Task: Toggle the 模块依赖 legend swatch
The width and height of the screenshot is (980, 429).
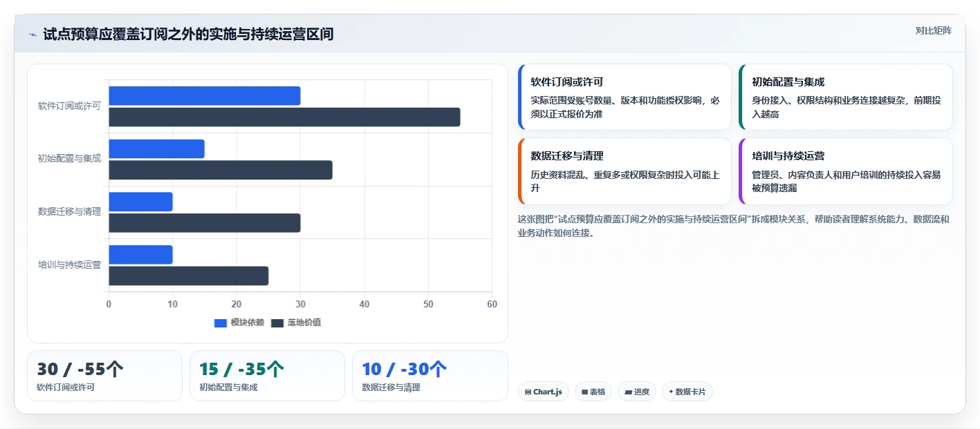Action: [221, 323]
